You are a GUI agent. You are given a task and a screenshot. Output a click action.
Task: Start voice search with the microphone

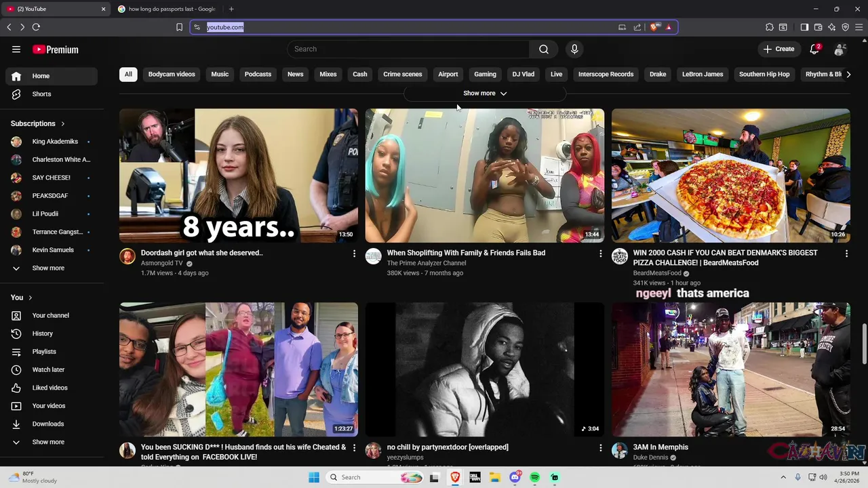(x=574, y=49)
